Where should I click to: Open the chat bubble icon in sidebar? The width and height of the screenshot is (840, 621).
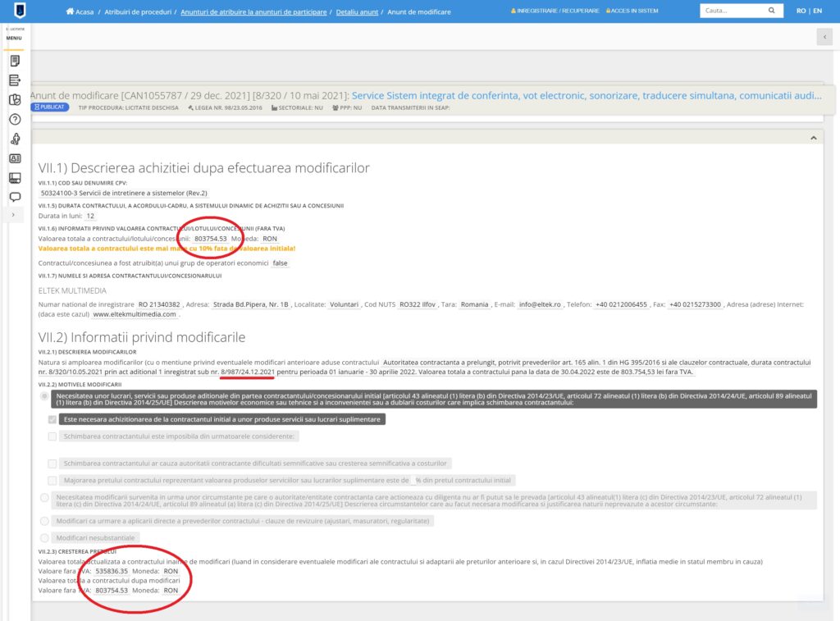pyautogui.click(x=15, y=197)
